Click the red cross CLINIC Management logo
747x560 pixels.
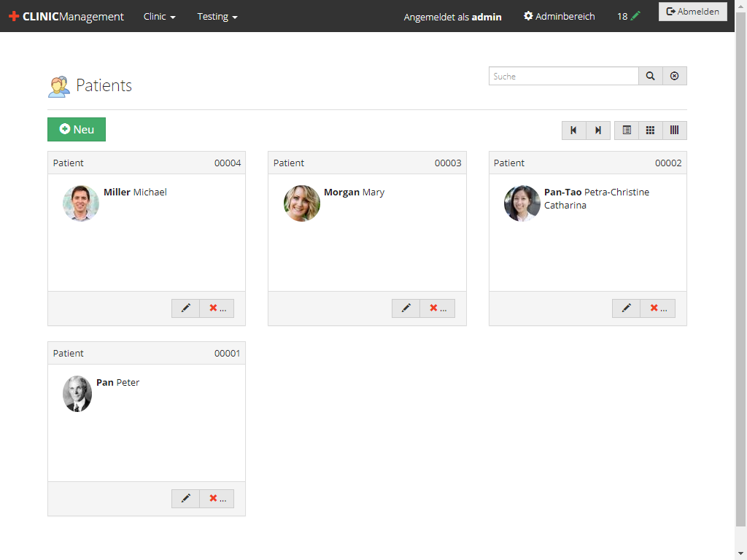point(66,16)
